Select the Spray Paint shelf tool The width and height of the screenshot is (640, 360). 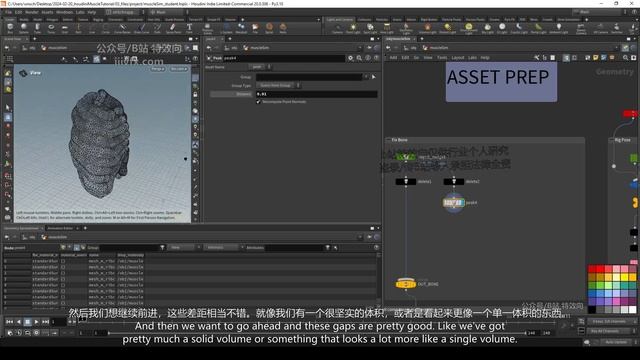[x=173, y=28]
